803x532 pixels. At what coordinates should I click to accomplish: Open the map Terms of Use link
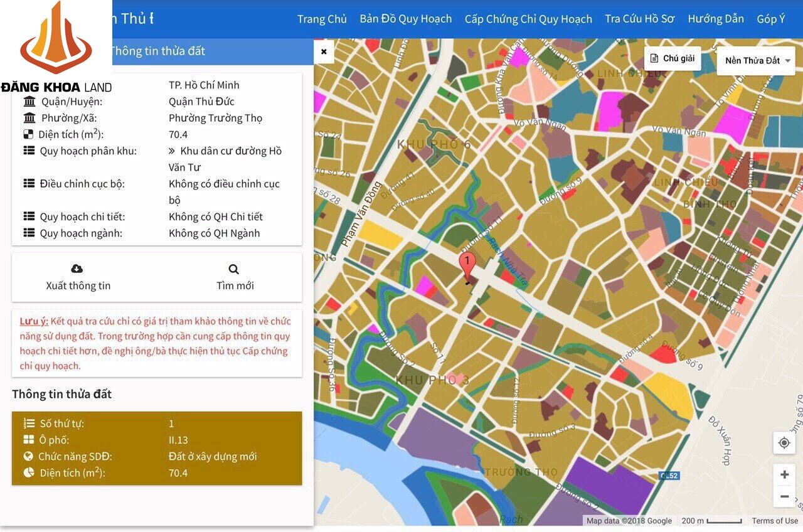click(x=775, y=521)
